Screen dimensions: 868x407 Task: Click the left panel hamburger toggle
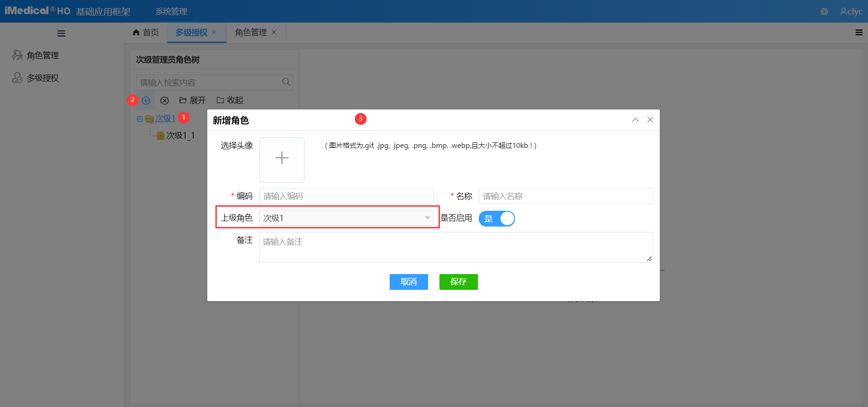click(61, 33)
